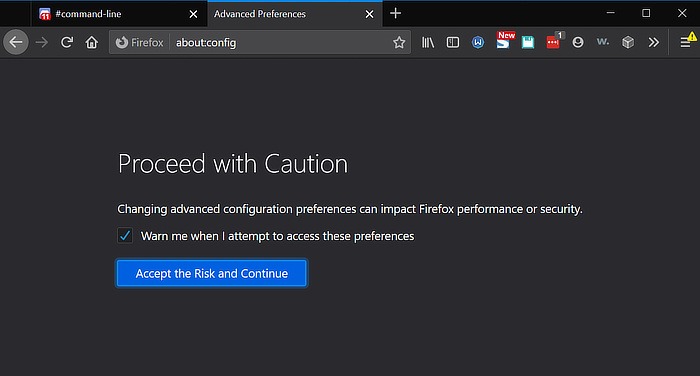This screenshot has width=700, height=376.
Task: Open the extension marked New
Action: pos(504,41)
